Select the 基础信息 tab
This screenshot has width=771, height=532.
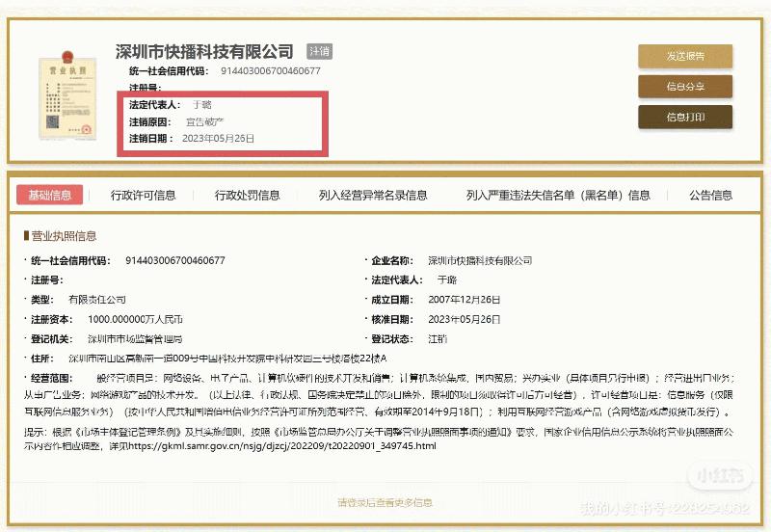point(49,195)
